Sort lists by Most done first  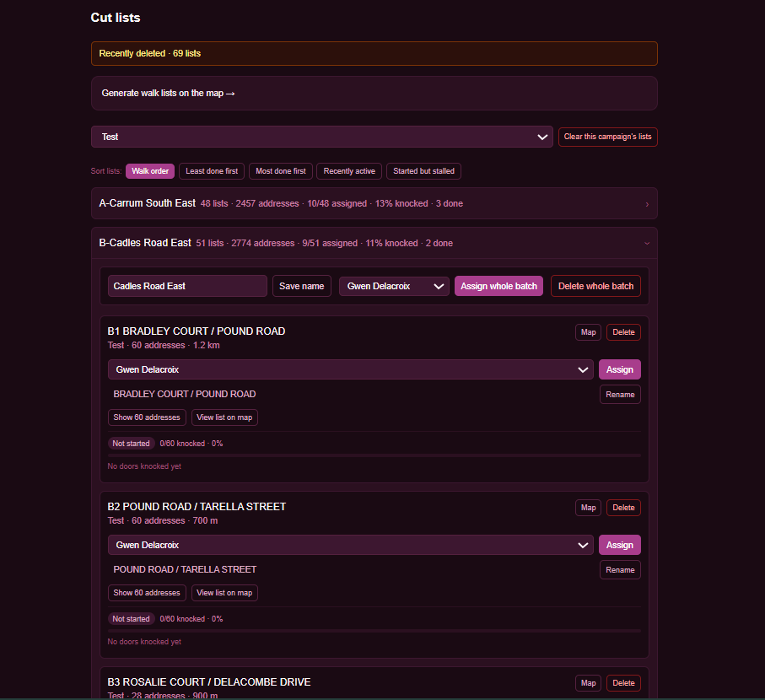point(281,171)
